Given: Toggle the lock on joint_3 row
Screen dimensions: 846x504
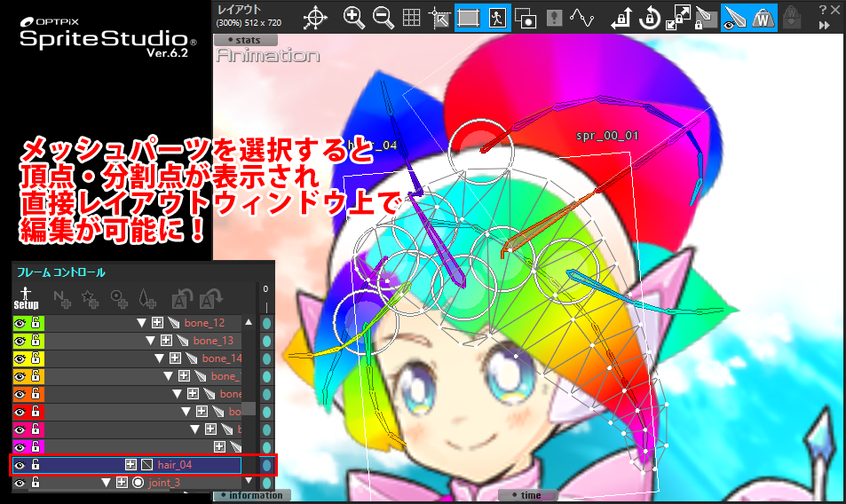Looking at the screenshot, I should click(36, 483).
